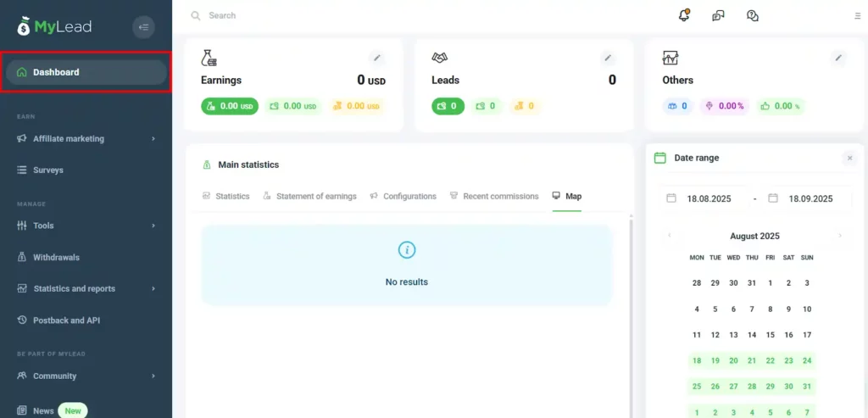Click start date field 18.08.2025
This screenshot has width=868, height=418.
click(704, 198)
